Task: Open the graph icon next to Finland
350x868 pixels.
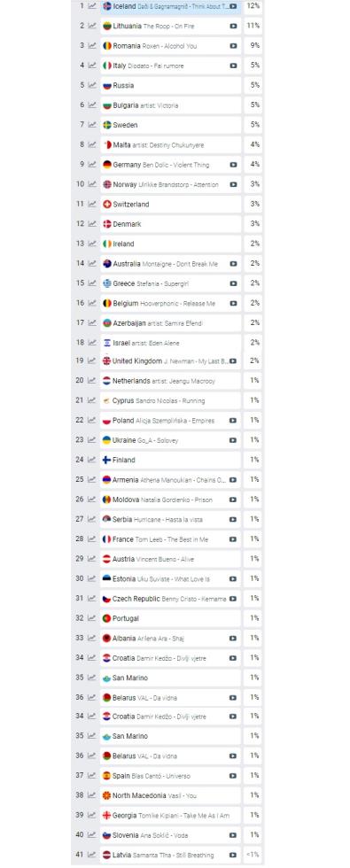Action: click(x=92, y=460)
